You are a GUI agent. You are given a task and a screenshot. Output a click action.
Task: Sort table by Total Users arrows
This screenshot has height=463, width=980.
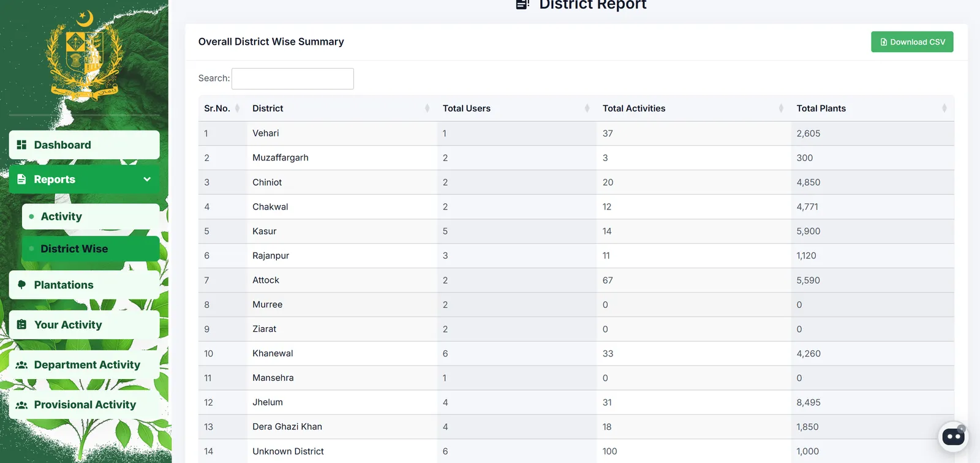[x=587, y=108]
